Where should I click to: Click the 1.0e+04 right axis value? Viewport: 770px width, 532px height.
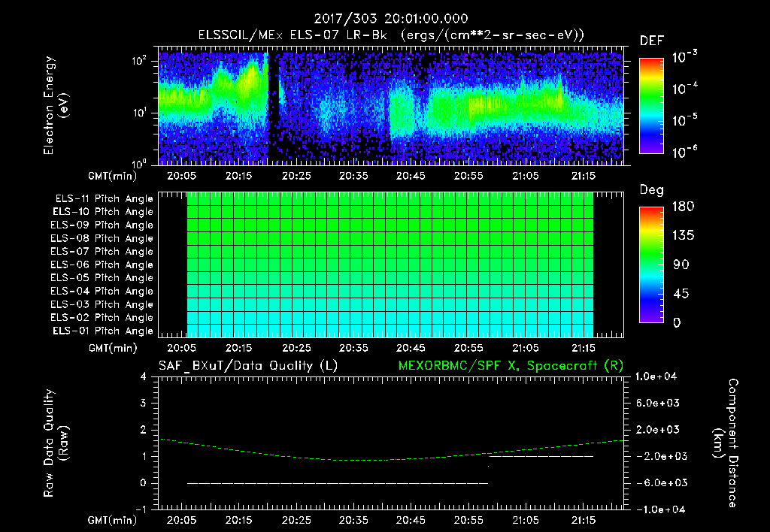coord(656,376)
